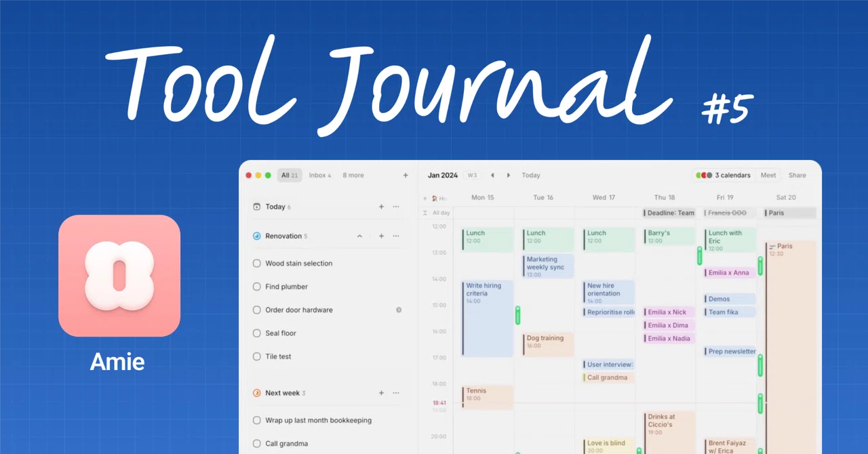Open Deadline: Team all-day event

point(669,213)
